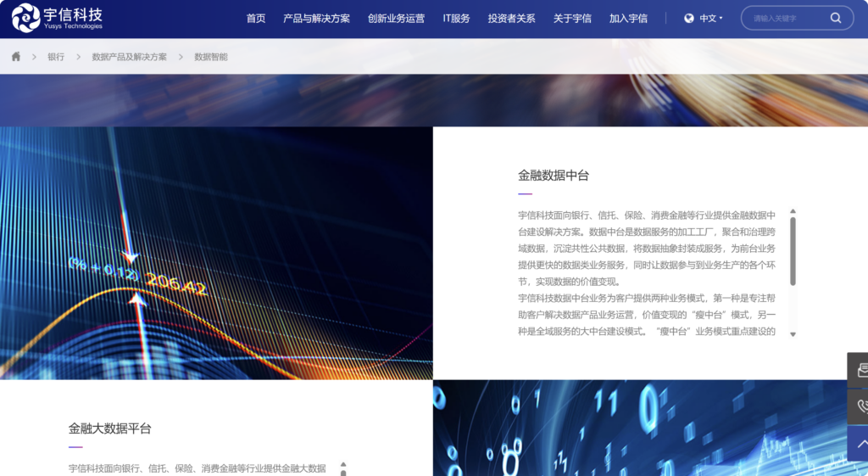The image size is (868, 476).
Task: Click the 数据产品及解决方案 breadcrumb link
Action: (x=129, y=57)
